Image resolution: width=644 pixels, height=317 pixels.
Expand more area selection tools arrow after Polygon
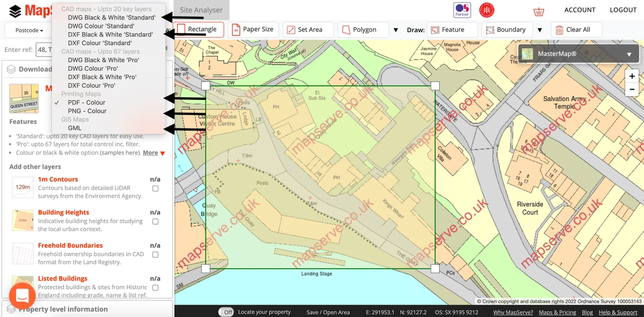click(396, 30)
